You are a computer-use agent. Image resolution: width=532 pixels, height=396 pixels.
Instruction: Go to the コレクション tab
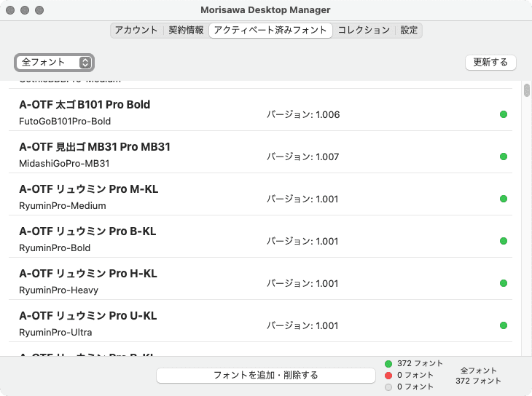pos(364,30)
